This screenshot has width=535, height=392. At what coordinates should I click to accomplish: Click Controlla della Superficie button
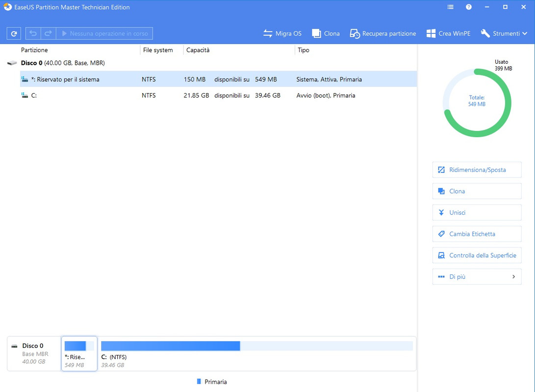[477, 255]
